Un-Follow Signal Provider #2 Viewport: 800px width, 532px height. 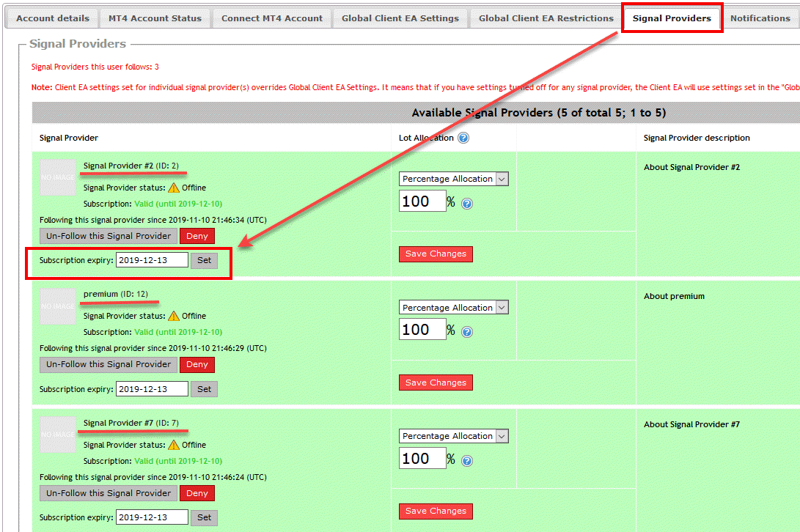107,235
